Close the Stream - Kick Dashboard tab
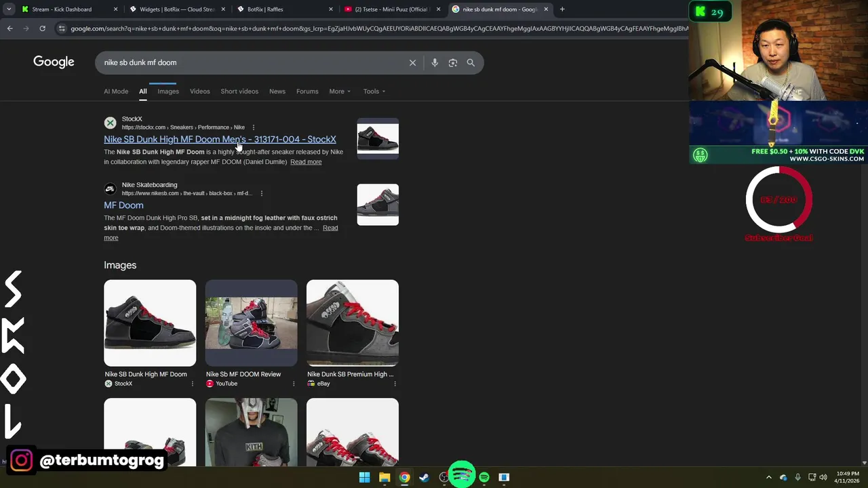Screen dimensions: 868x488 click(x=115, y=9)
